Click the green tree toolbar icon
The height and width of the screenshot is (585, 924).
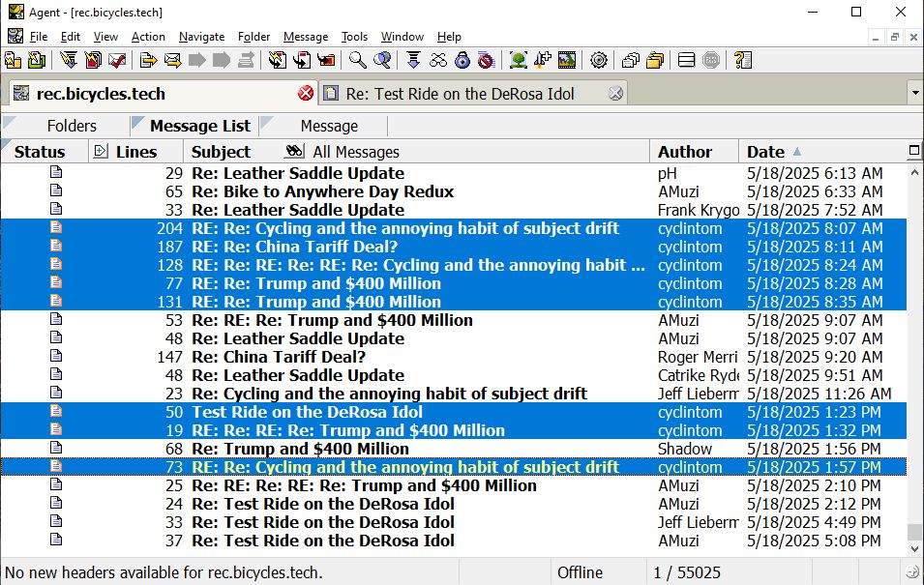pyautogui.click(x=519, y=60)
